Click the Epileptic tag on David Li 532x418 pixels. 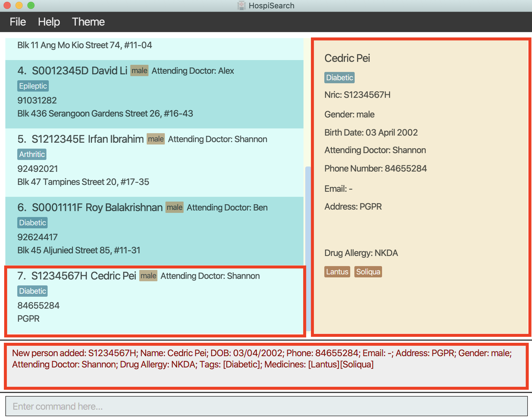33,86
